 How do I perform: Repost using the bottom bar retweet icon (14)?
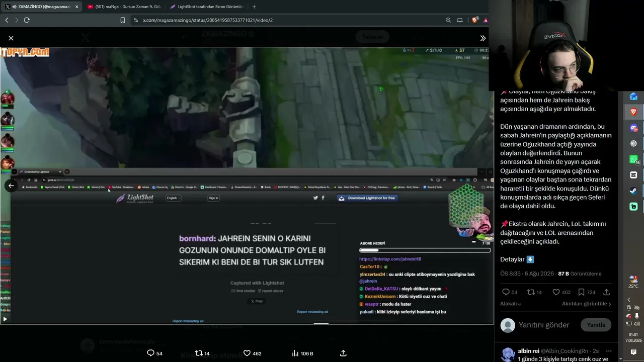(x=202, y=353)
